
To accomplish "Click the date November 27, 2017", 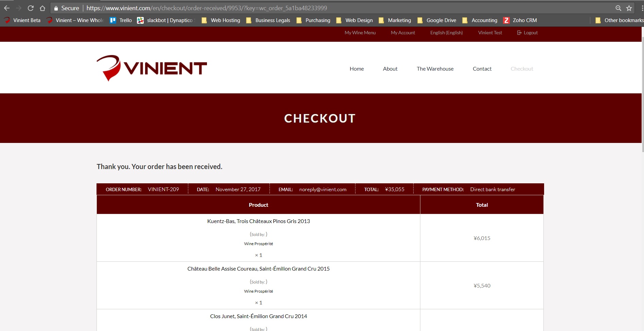I will click(x=238, y=189).
